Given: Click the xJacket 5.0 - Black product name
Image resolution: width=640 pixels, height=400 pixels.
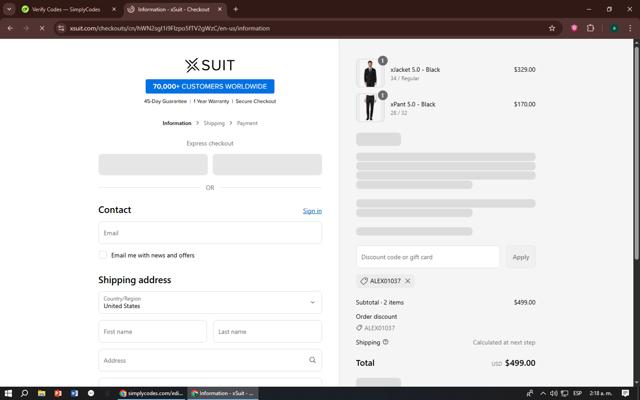Looking at the screenshot, I should click(415, 69).
